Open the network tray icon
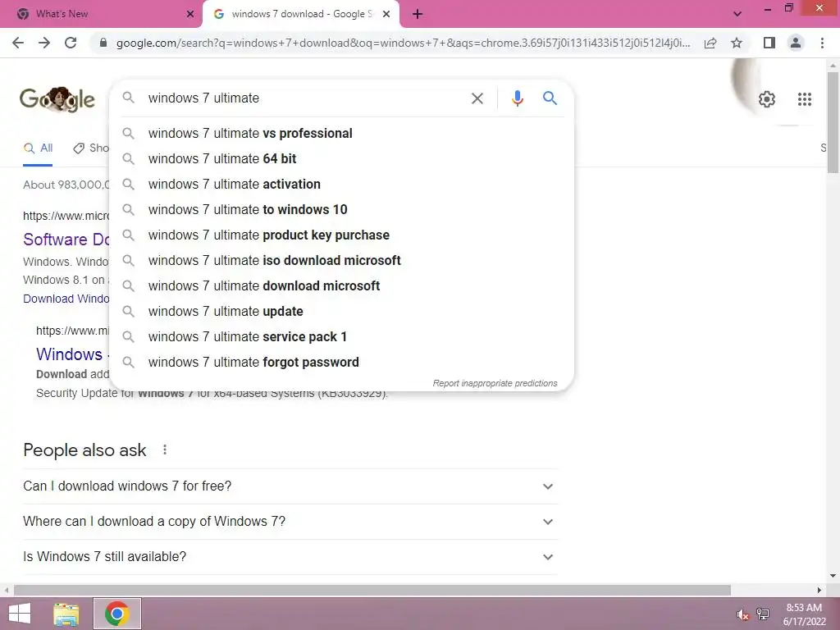 763,614
